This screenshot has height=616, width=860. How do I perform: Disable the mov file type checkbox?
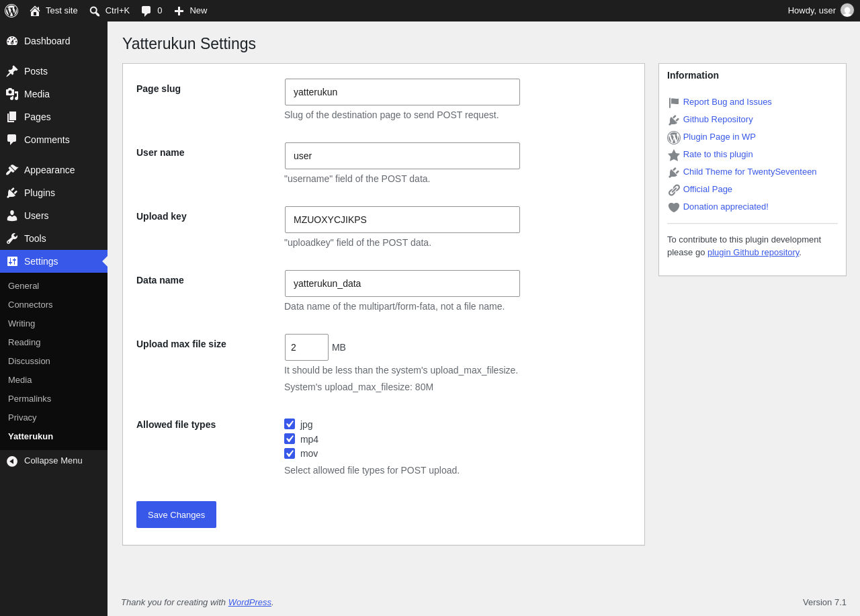pos(290,453)
